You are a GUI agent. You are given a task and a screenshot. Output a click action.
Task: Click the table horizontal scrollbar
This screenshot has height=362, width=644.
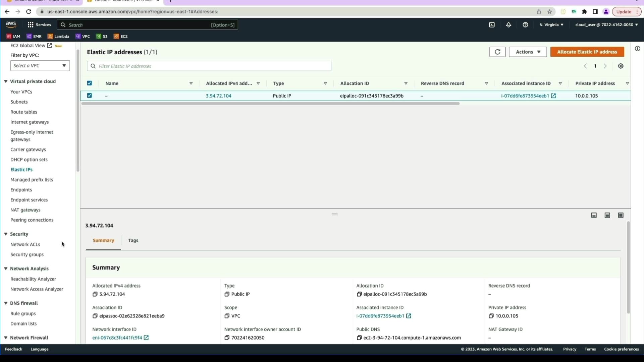[270, 104]
